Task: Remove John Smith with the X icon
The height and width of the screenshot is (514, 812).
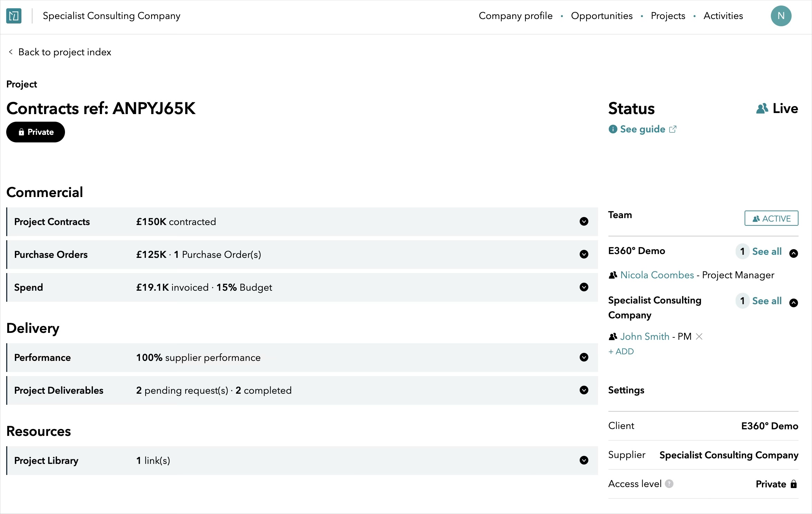Action: 699,336
